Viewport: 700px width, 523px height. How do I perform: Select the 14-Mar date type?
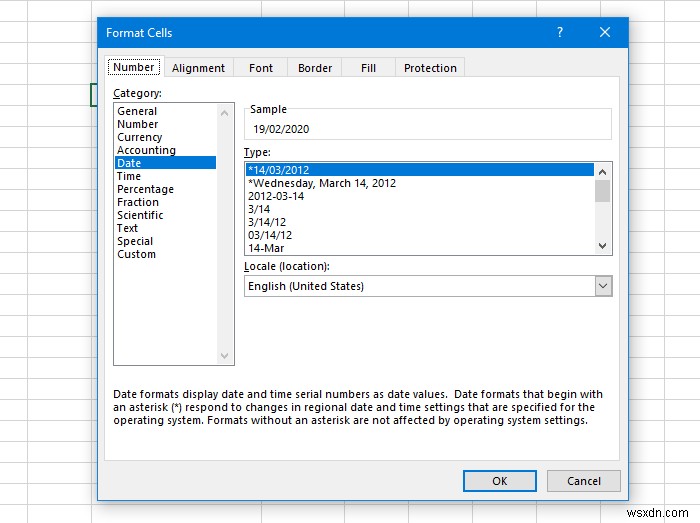(x=420, y=248)
